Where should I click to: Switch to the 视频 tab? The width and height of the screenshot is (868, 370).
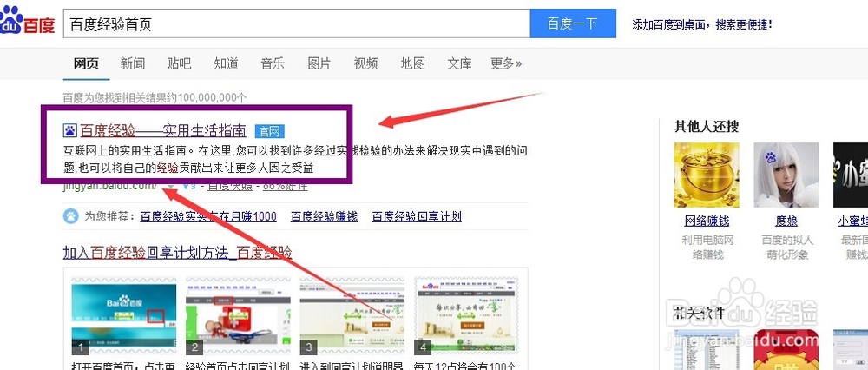click(366, 63)
